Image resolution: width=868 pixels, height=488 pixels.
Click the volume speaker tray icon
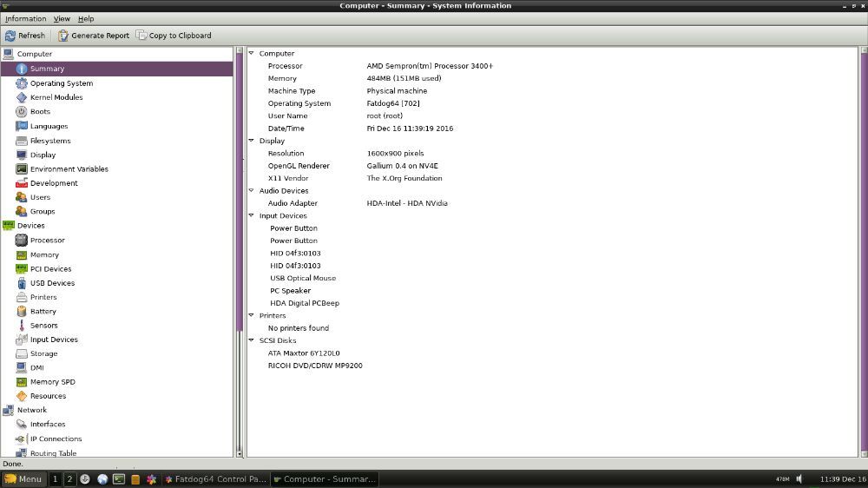click(x=799, y=479)
